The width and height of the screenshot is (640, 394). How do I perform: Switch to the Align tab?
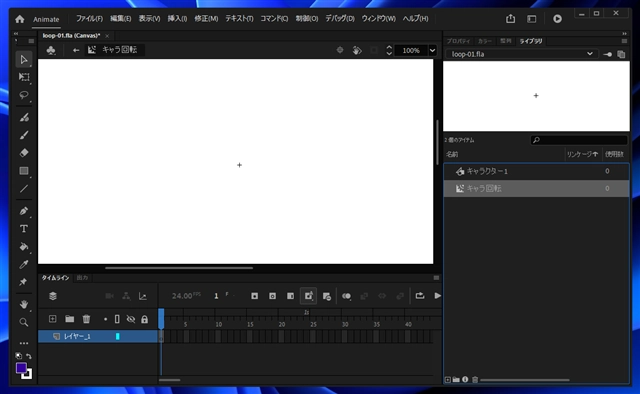(x=506, y=41)
